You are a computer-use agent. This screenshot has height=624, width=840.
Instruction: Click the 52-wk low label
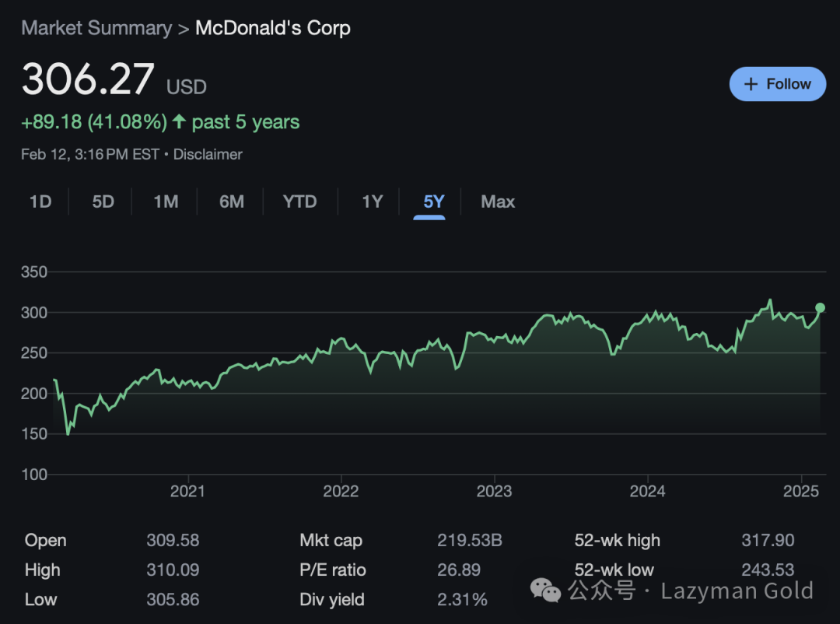(x=614, y=570)
